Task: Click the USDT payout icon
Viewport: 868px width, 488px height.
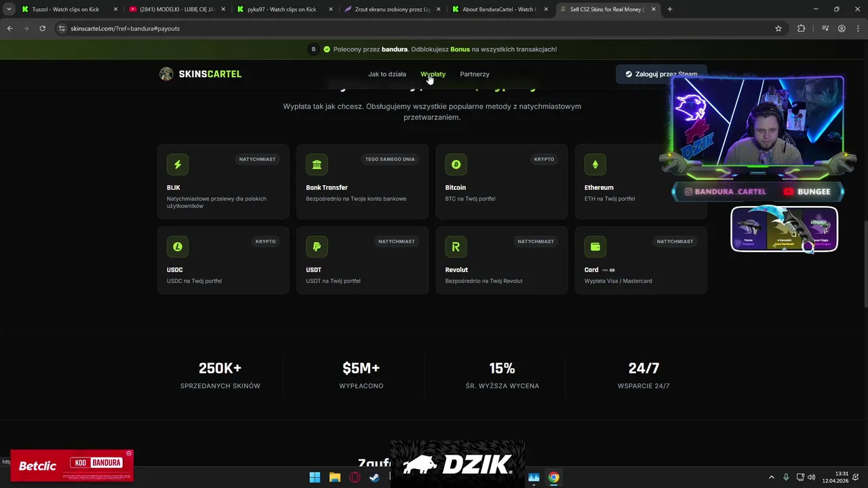Action: click(317, 247)
